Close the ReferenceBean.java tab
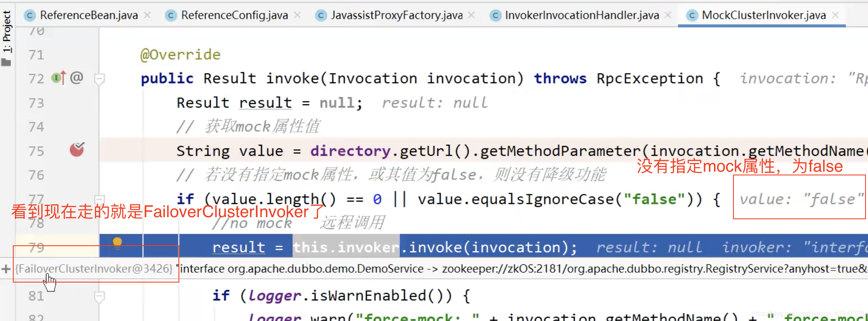868x321 pixels. click(147, 15)
